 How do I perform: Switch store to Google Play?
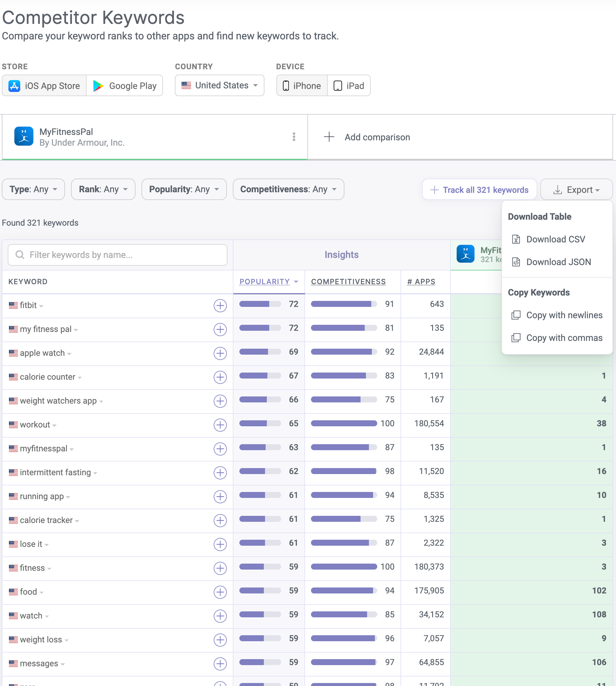coord(124,86)
